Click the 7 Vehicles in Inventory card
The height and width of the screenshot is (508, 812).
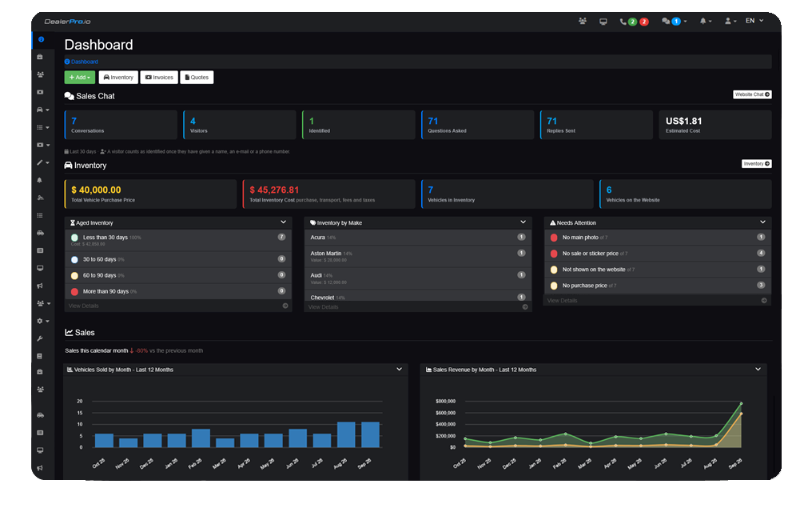click(507, 194)
